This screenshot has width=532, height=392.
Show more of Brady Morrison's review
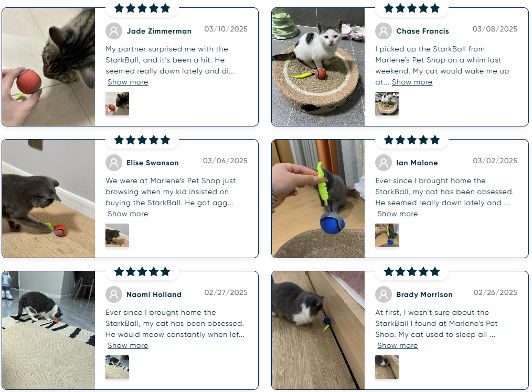pos(398,345)
